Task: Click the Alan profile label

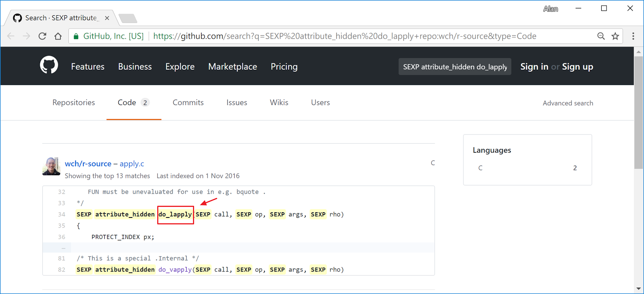Action: tap(551, 9)
